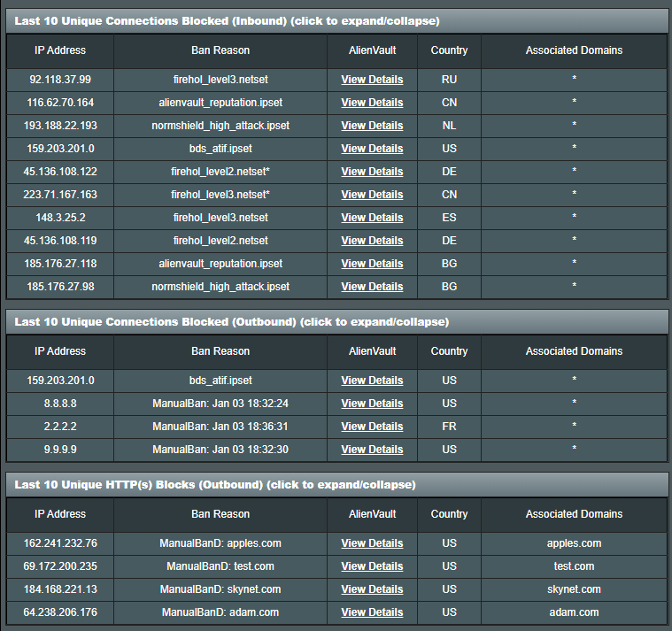The height and width of the screenshot is (631, 672).
Task: Select IP address 92.118.37.99
Action: pyautogui.click(x=60, y=80)
